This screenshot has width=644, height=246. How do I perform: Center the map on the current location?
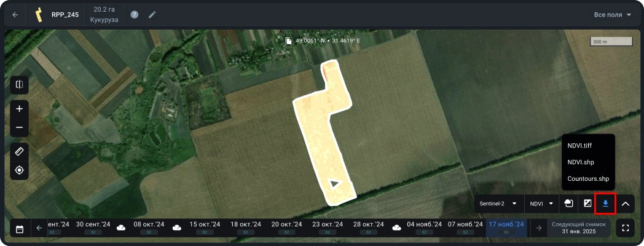(x=19, y=170)
